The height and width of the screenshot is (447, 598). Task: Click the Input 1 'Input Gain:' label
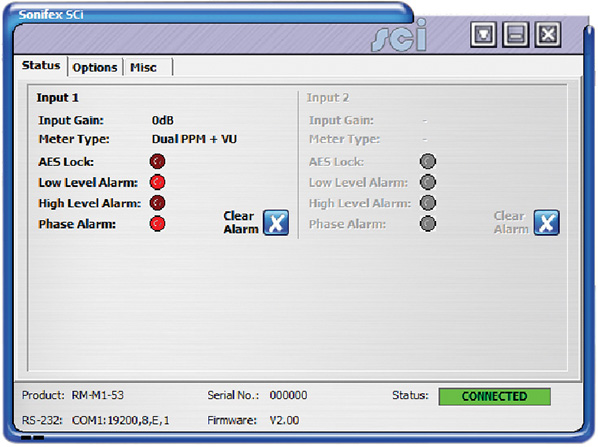(x=71, y=121)
